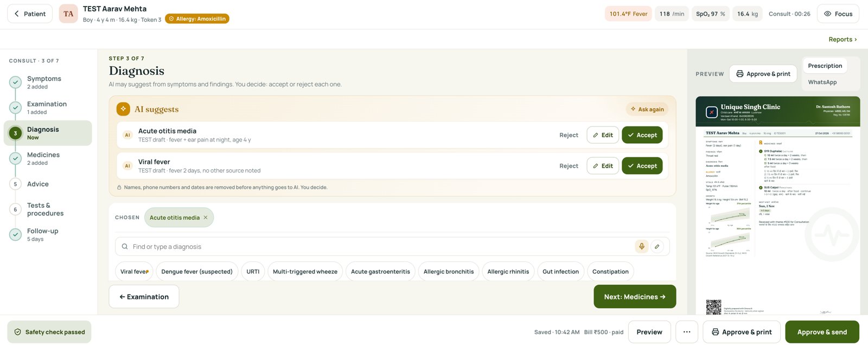Open the Advice step
This screenshot has height=345, width=868.
(48, 184)
